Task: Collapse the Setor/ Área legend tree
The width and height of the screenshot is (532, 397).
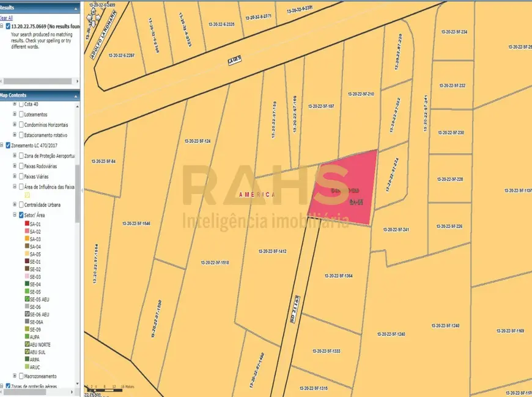Action: coord(14,215)
